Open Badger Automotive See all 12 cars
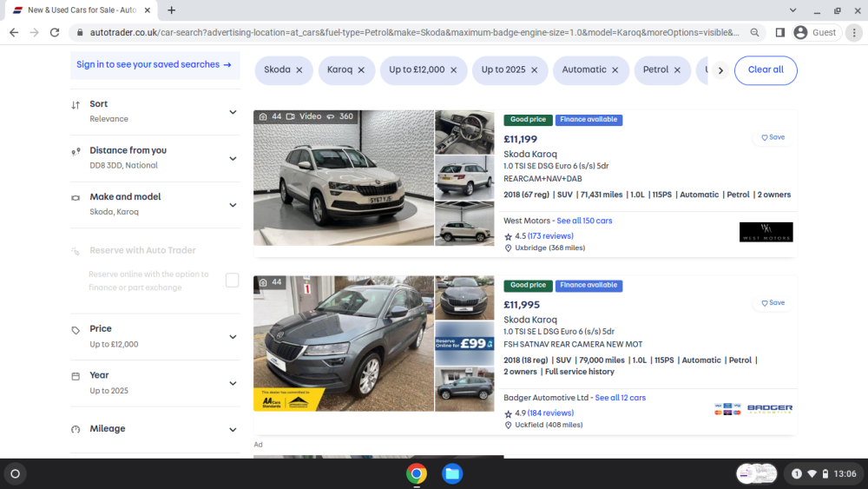The image size is (868, 489). click(620, 398)
